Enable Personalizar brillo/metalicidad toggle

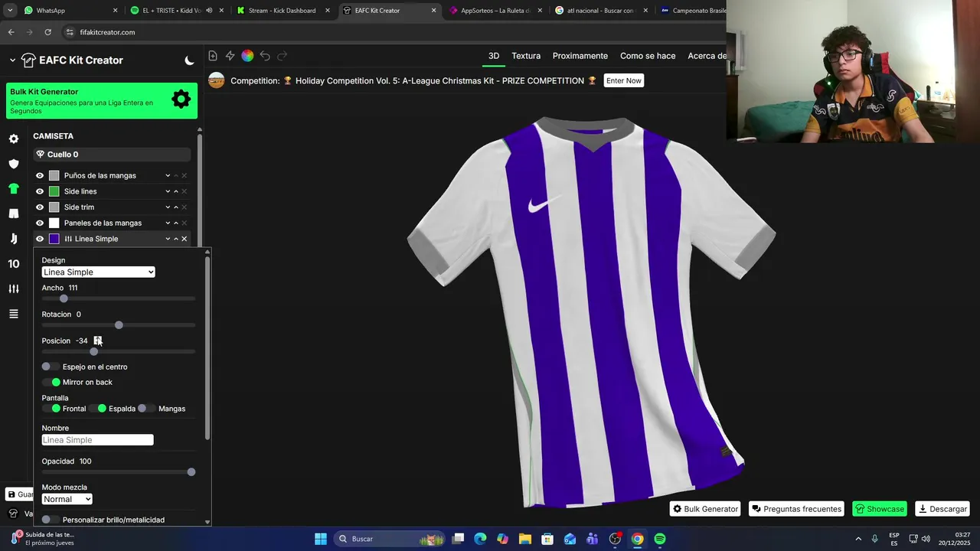51,520
